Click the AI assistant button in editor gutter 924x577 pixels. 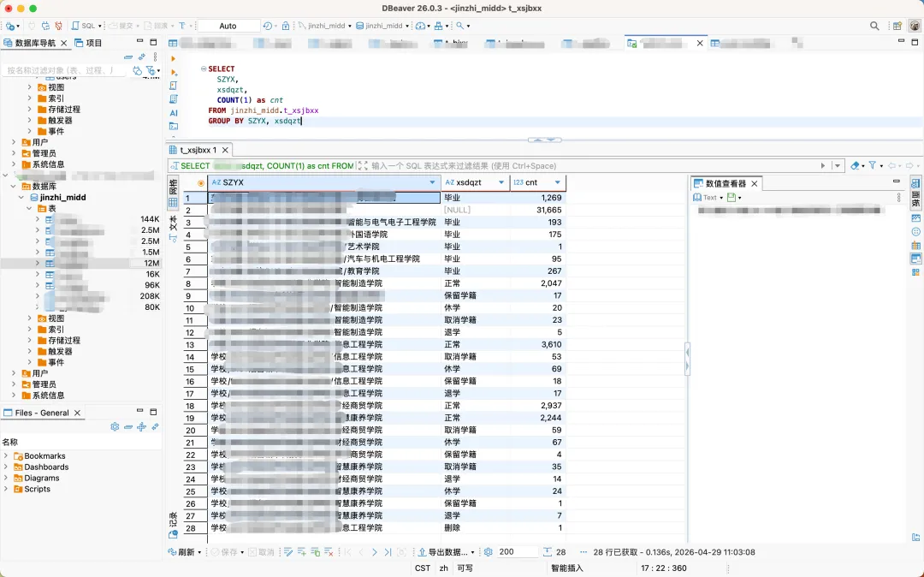pos(173,112)
